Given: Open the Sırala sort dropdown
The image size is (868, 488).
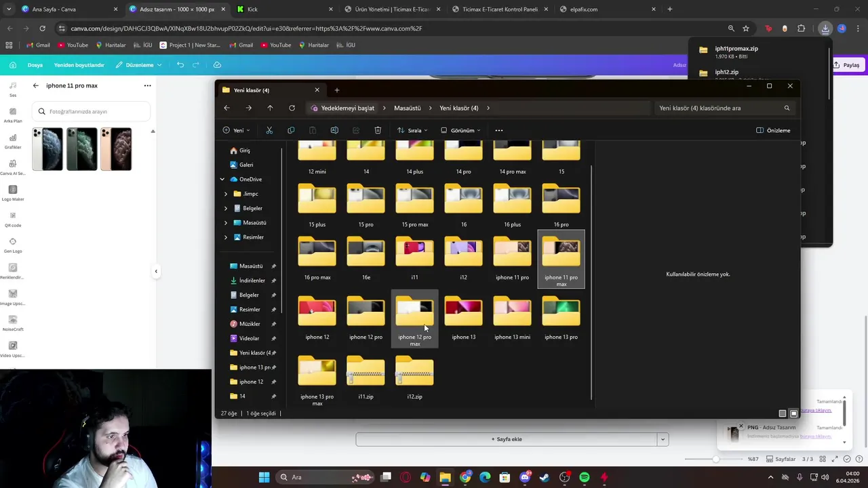Looking at the screenshot, I should point(412,130).
